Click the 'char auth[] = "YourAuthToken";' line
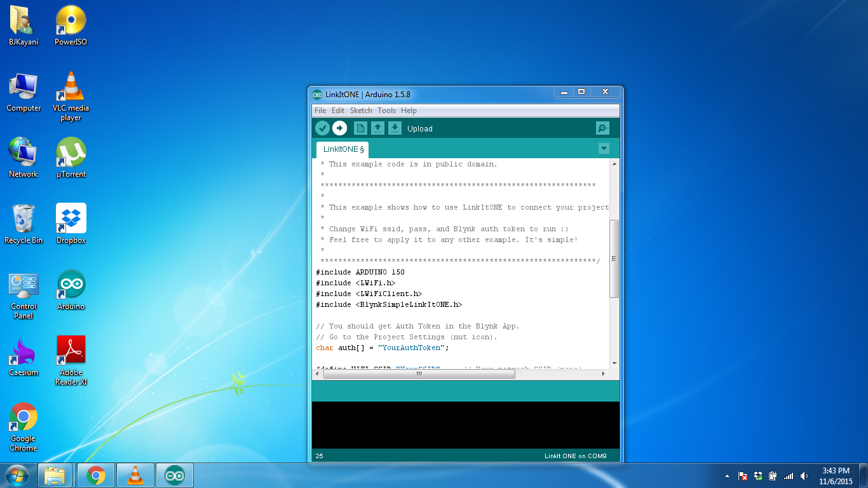This screenshot has height=488, width=868. point(382,348)
